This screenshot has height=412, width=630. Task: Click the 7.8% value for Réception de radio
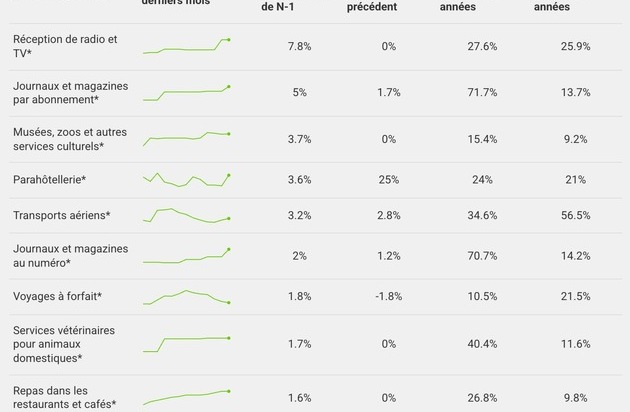[x=299, y=47]
